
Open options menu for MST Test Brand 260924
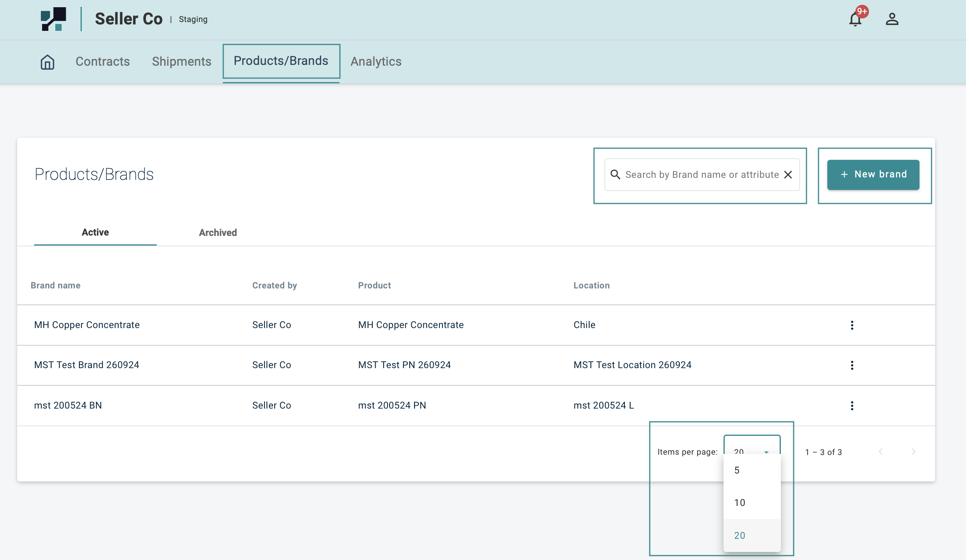pyautogui.click(x=852, y=365)
